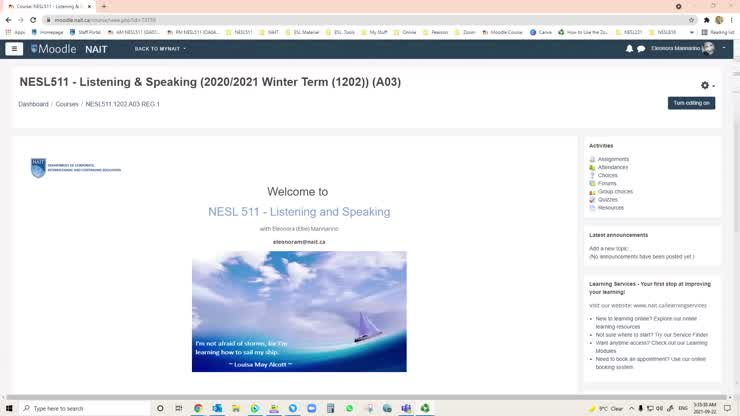
Task: Open the course settings gear icon
Action: 705,85
